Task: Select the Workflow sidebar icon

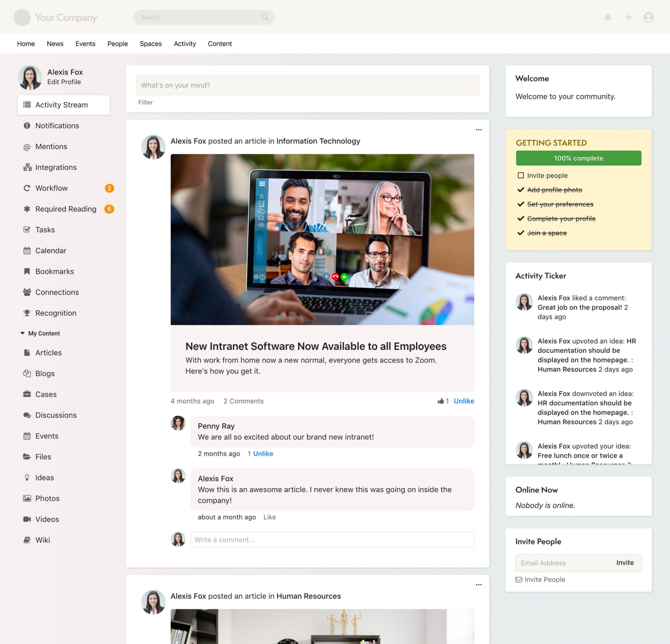Action: [27, 188]
